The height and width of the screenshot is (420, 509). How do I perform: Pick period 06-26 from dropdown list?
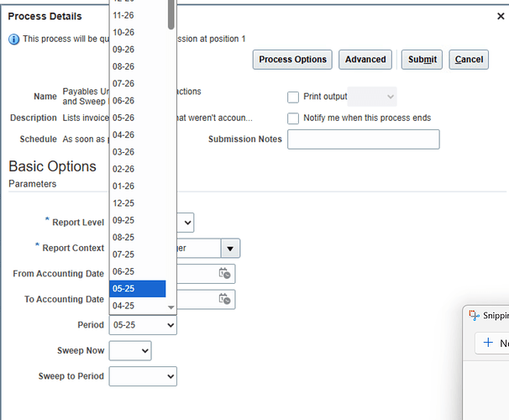(138, 101)
